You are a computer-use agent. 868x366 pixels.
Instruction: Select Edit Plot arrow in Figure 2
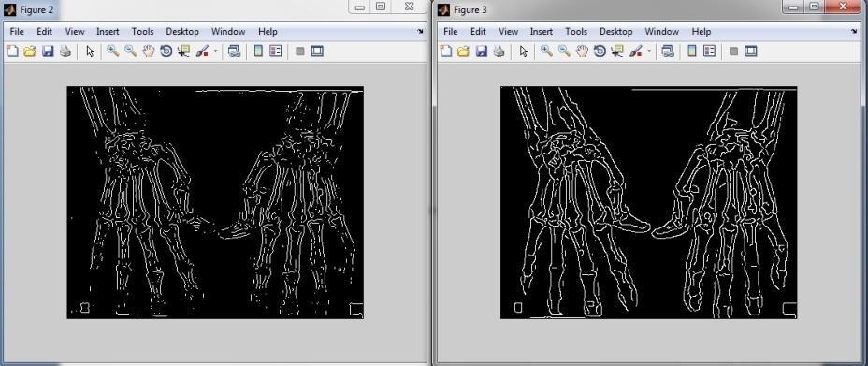point(90,51)
